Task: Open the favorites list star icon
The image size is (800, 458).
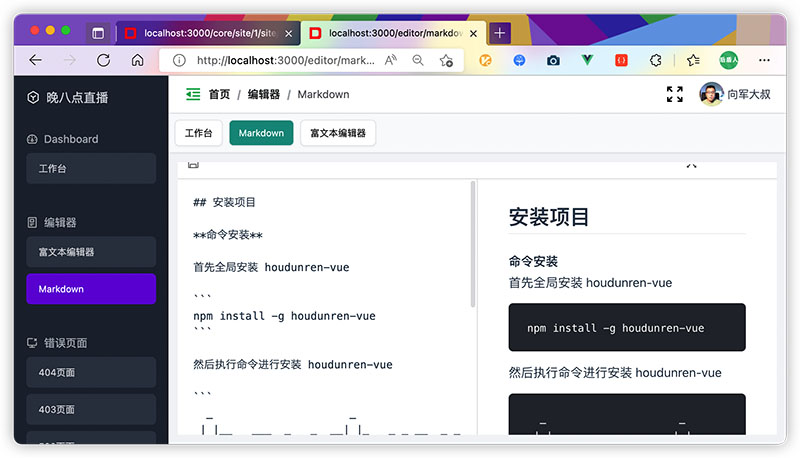Action: click(693, 60)
